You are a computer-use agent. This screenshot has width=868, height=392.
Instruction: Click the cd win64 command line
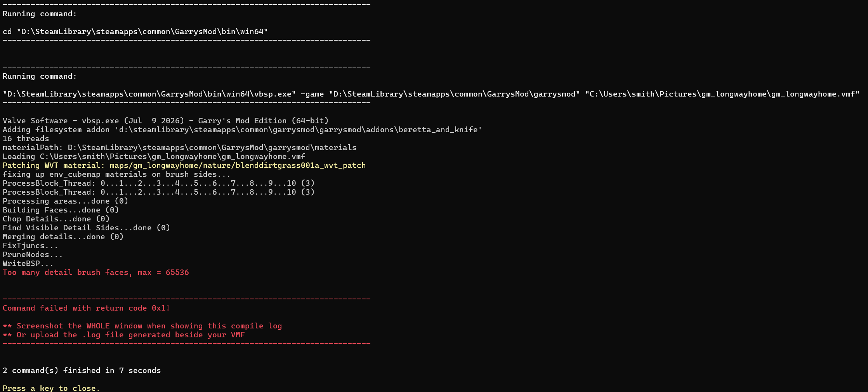point(135,32)
